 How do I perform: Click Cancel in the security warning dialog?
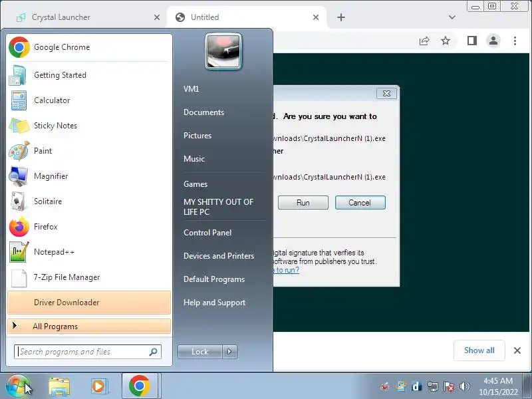point(360,203)
